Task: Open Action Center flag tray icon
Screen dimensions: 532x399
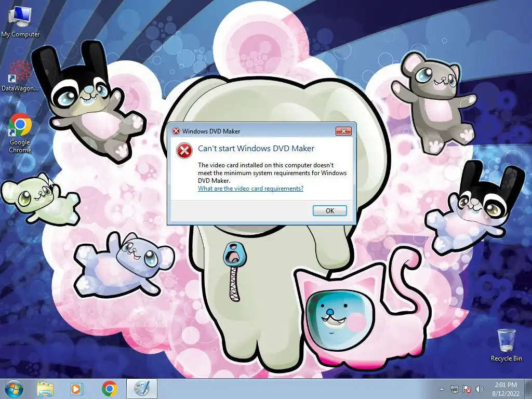Action: 467,389
